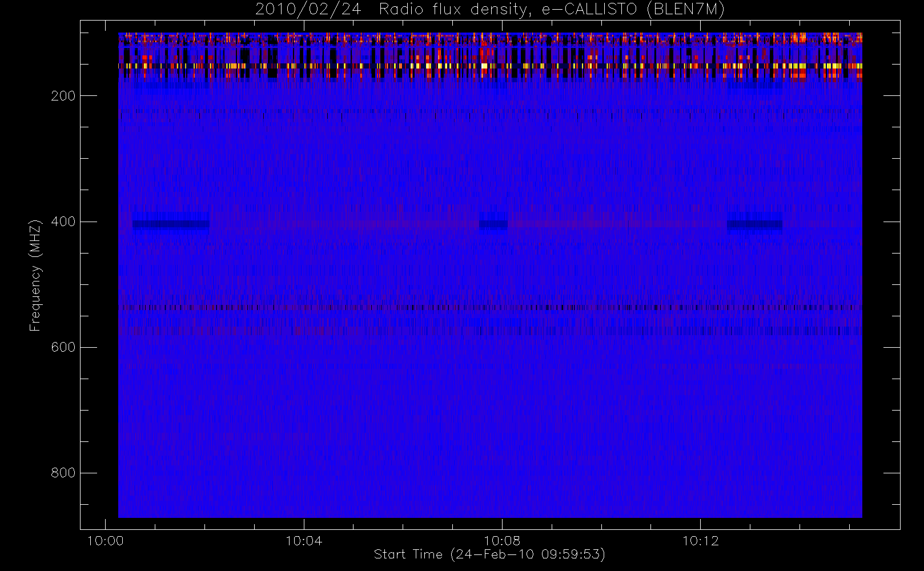Click the '200' frequency tick label
Viewport: 924px width, 571px height.
(63, 96)
